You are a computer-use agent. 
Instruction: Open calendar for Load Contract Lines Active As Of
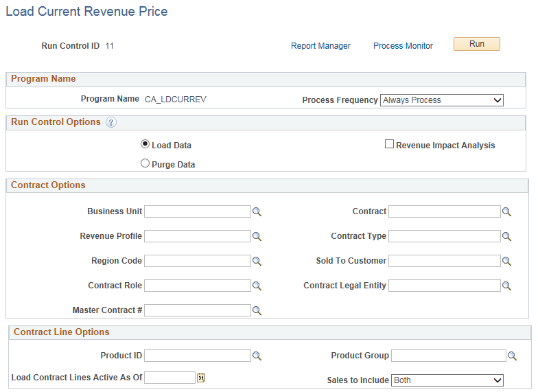tap(201, 378)
